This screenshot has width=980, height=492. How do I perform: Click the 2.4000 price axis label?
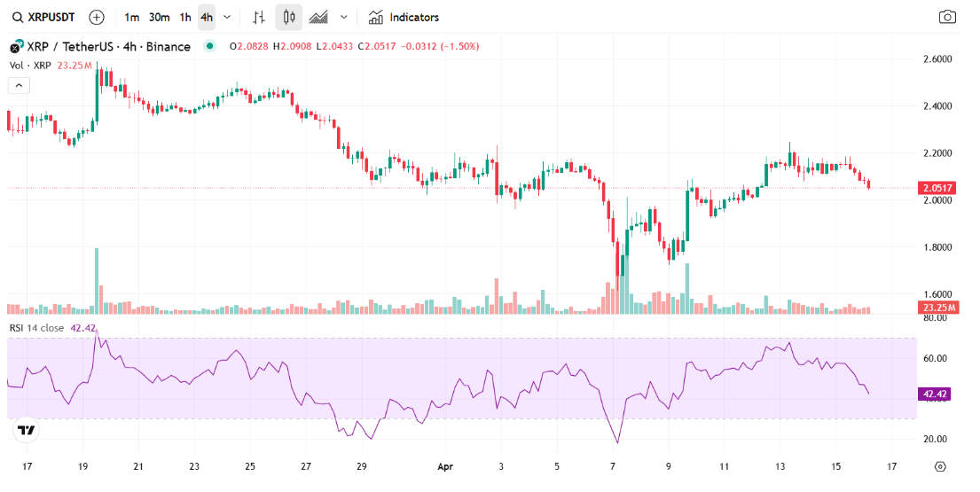coord(937,106)
